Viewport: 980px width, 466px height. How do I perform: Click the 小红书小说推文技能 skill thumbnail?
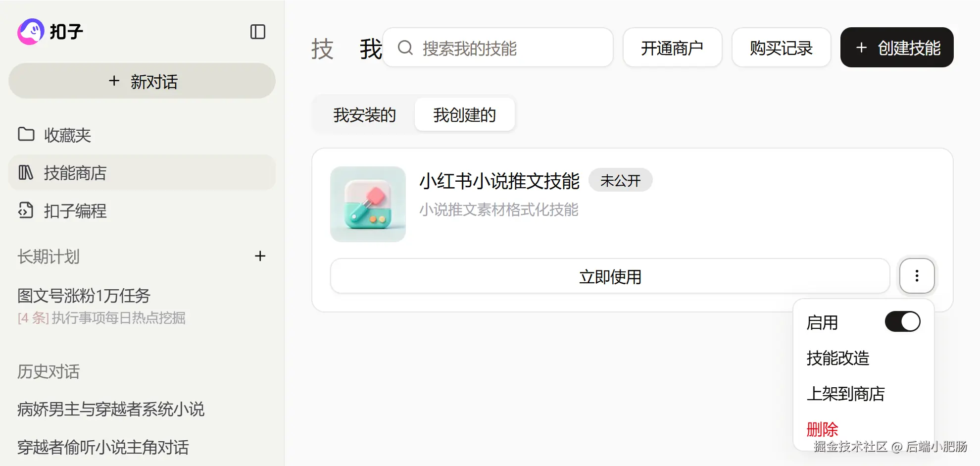368,204
